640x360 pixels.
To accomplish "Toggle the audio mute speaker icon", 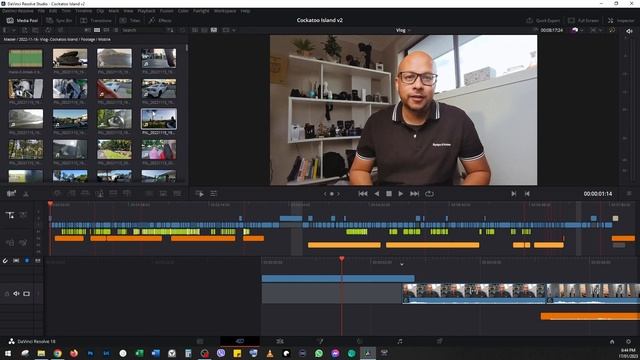I will (x=629, y=31).
